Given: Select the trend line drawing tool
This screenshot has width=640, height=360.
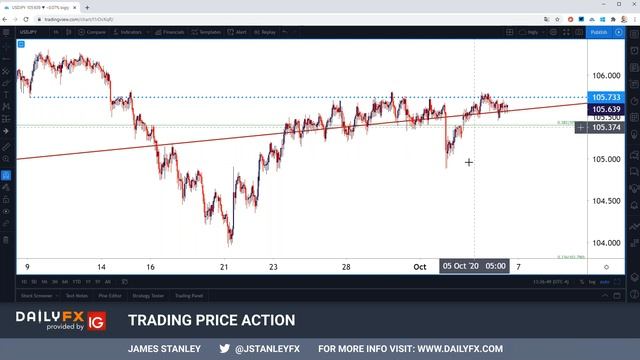Looking at the screenshot, I should tap(6, 60).
